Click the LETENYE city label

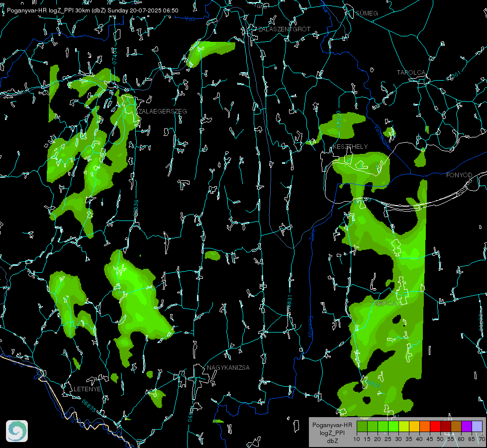[x=87, y=389]
